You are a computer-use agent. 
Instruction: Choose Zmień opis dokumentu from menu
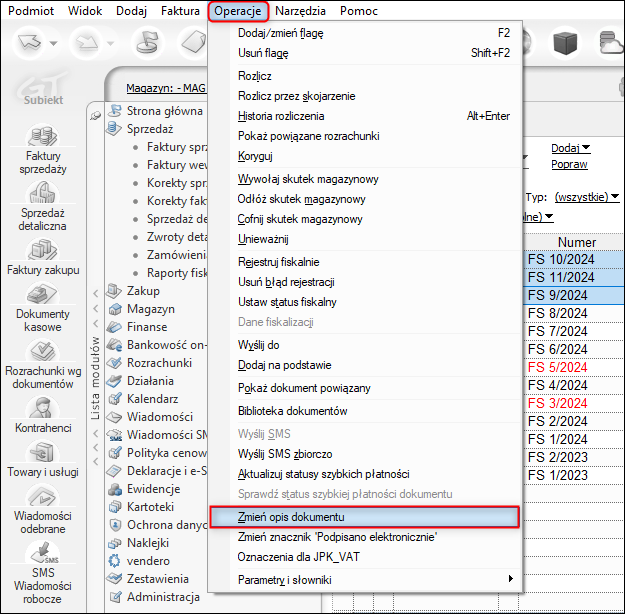[x=364, y=517]
